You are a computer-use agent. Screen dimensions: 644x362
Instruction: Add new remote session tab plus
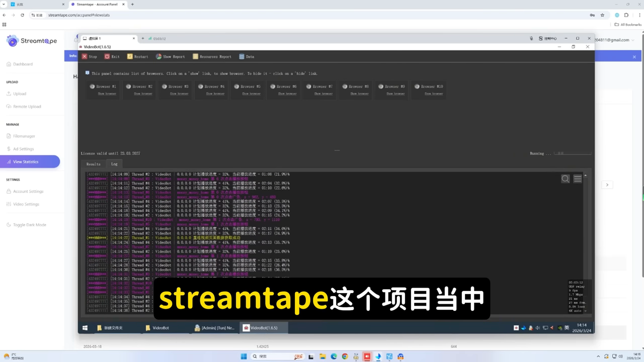click(x=142, y=38)
